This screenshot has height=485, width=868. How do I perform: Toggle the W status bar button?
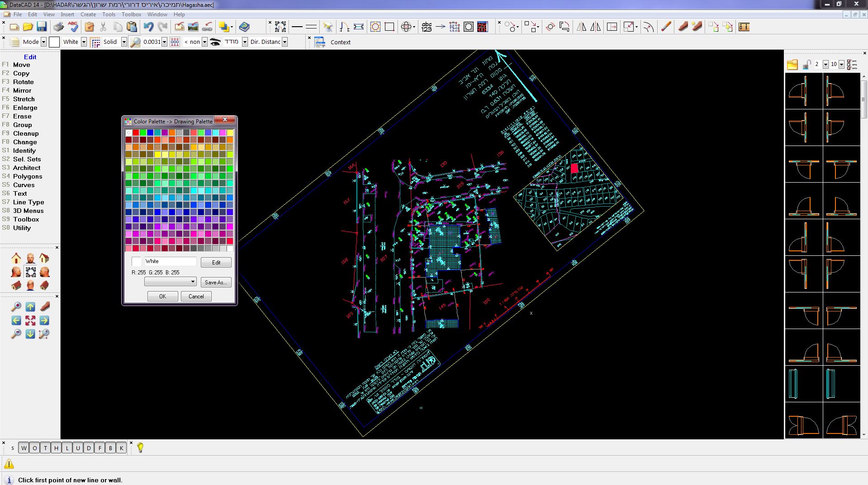(x=24, y=448)
